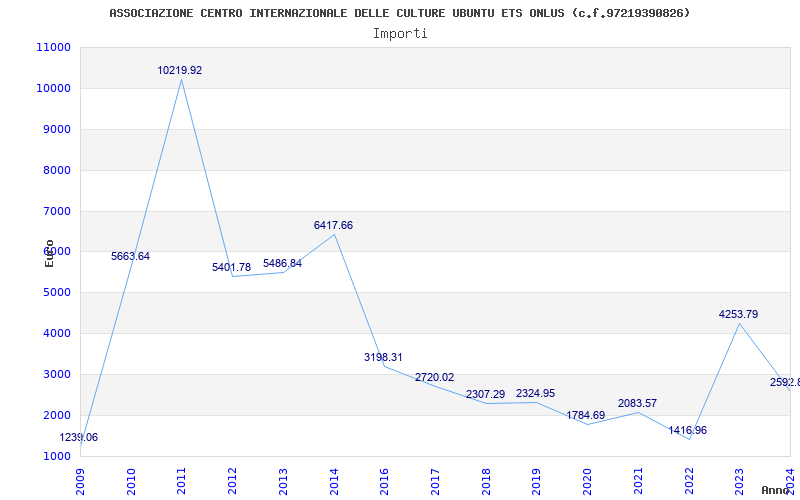Click the chart subtitle Importi
800x500 pixels.
pos(400,34)
